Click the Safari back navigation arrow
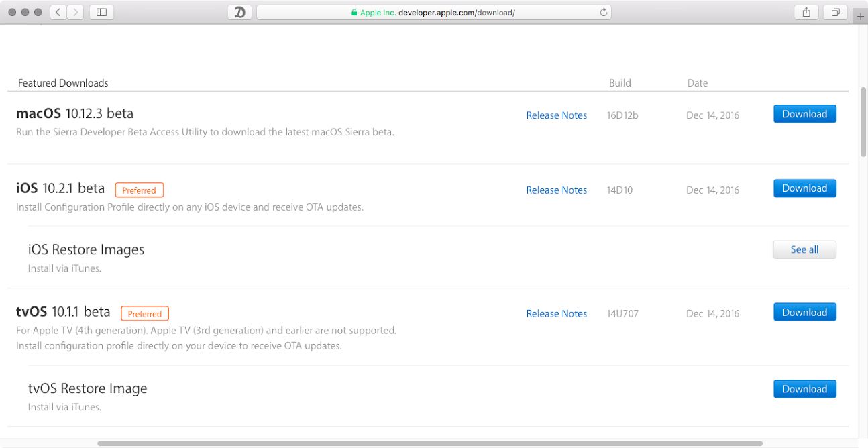The height and width of the screenshot is (448, 868). 58,12
